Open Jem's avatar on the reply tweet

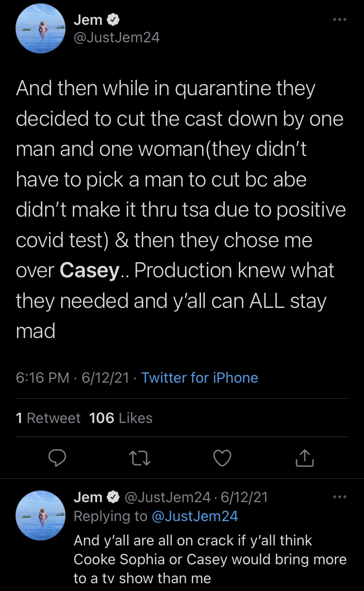click(41, 515)
